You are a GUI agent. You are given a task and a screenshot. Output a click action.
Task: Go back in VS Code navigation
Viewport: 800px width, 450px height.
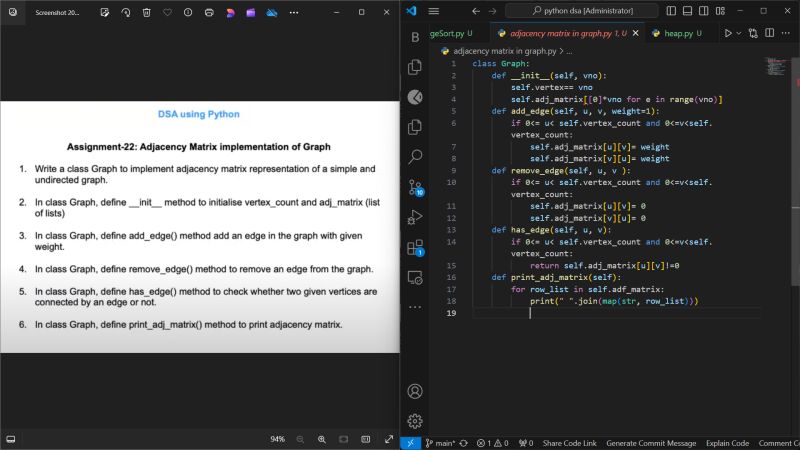tap(476, 11)
